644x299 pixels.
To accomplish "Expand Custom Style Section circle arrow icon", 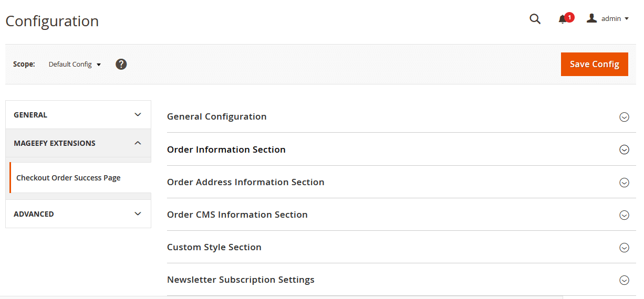I will click(x=624, y=248).
